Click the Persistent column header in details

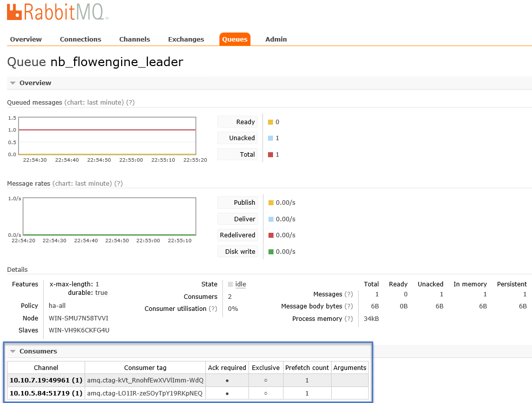511,284
